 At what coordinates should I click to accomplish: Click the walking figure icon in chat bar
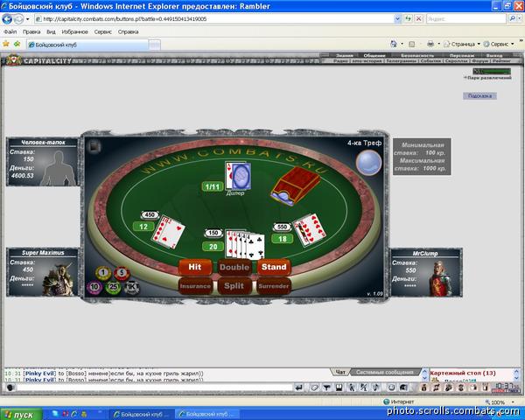pyautogui.click(x=351, y=388)
